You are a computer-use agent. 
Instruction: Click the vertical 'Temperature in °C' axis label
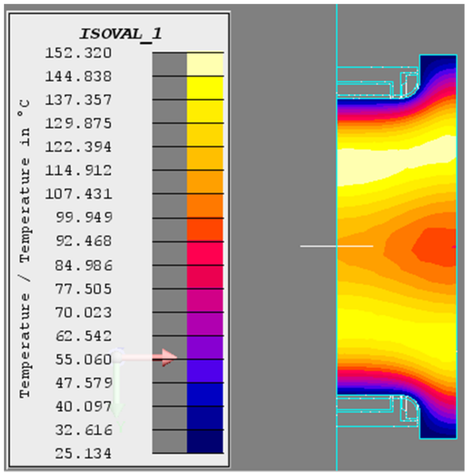click(25, 248)
